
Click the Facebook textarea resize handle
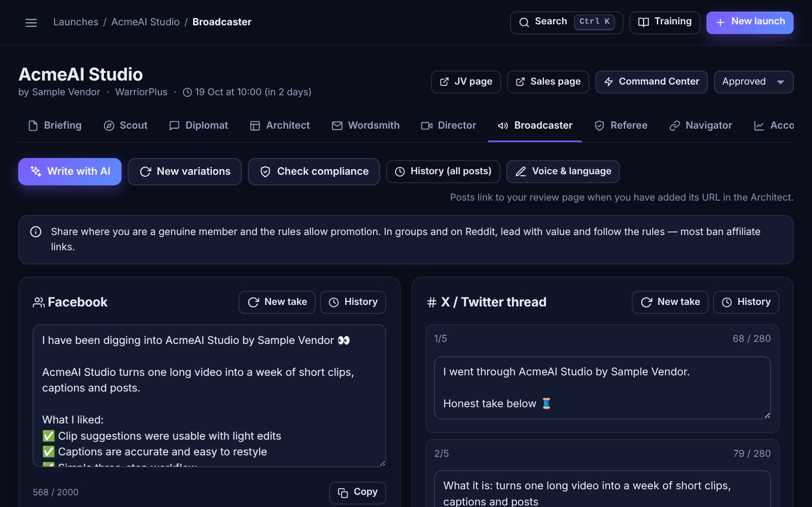click(x=382, y=463)
